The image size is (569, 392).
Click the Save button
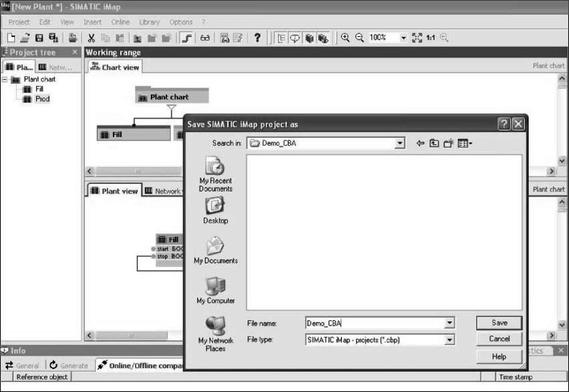click(499, 323)
